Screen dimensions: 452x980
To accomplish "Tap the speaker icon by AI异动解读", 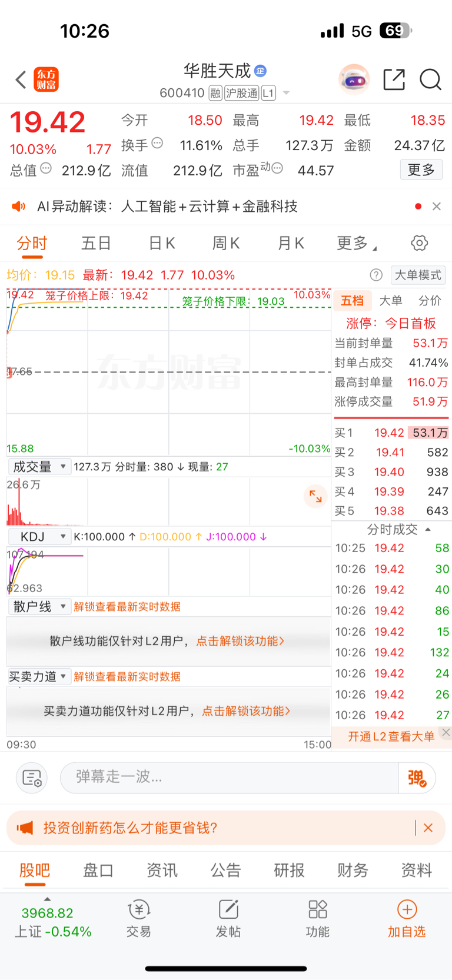I will 19,207.
